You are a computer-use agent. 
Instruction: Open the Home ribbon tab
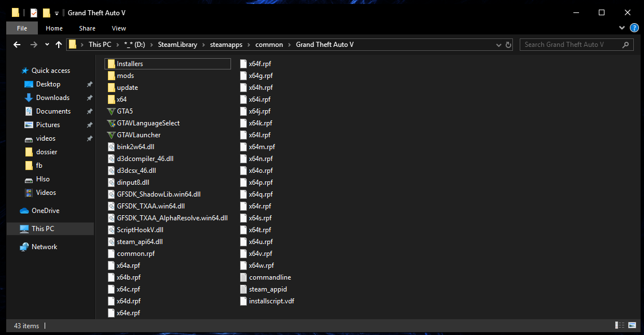click(54, 28)
